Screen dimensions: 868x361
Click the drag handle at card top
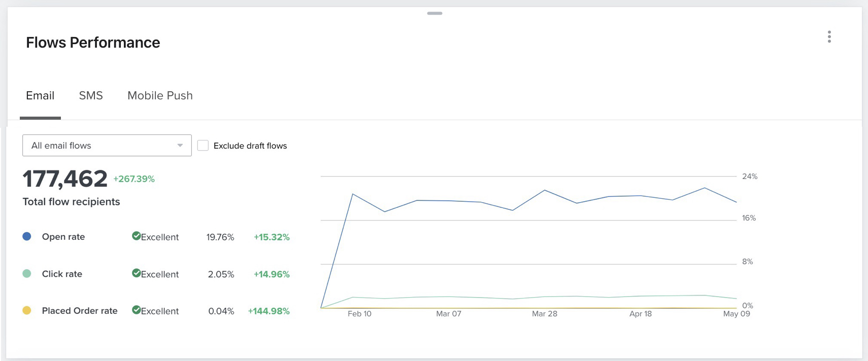point(435,13)
